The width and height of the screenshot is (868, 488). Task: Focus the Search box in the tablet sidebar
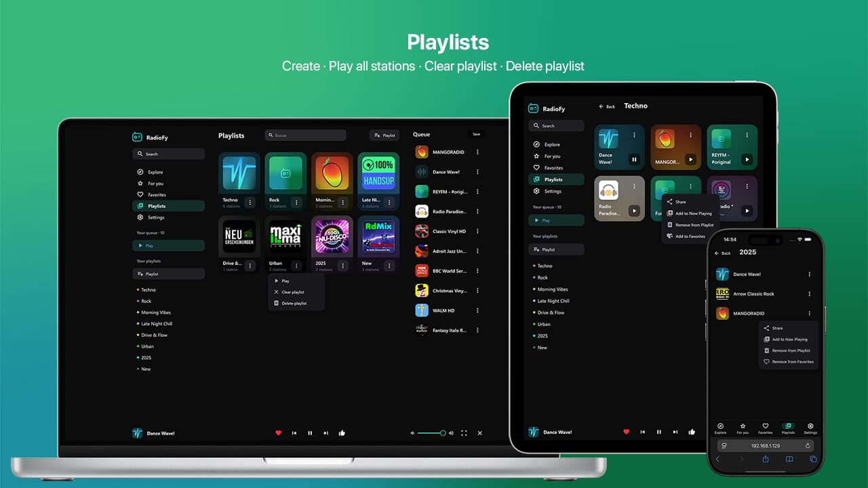click(x=556, y=125)
